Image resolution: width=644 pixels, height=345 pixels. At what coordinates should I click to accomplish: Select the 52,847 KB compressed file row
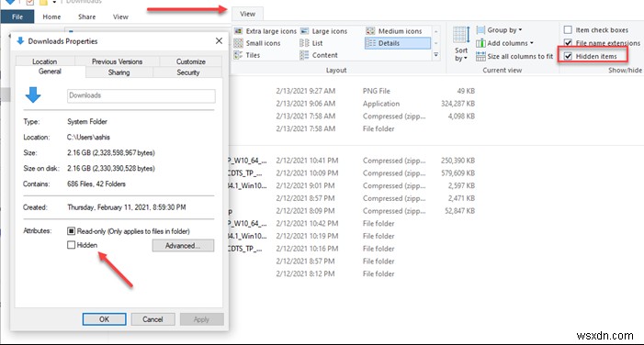coord(353,211)
